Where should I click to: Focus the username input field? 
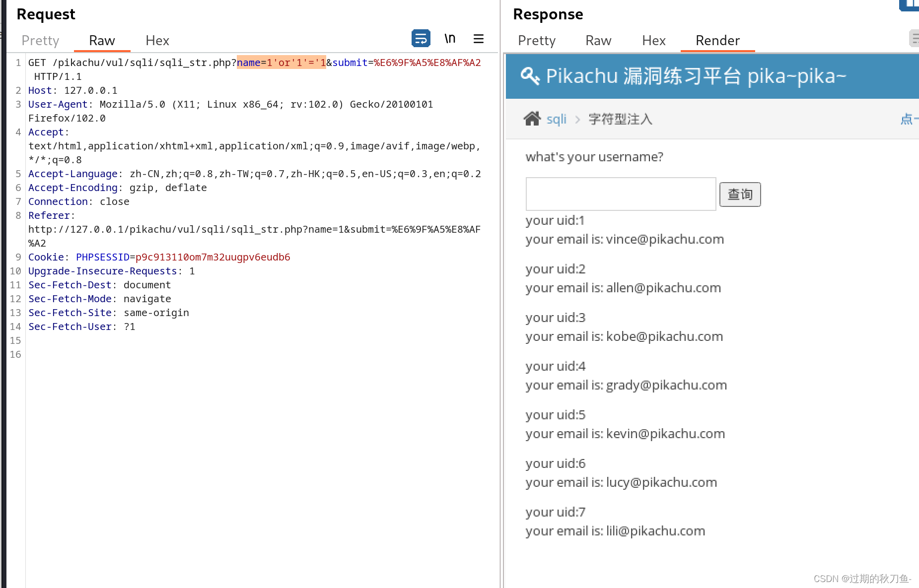pyautogui.click(x=621, y=194)
